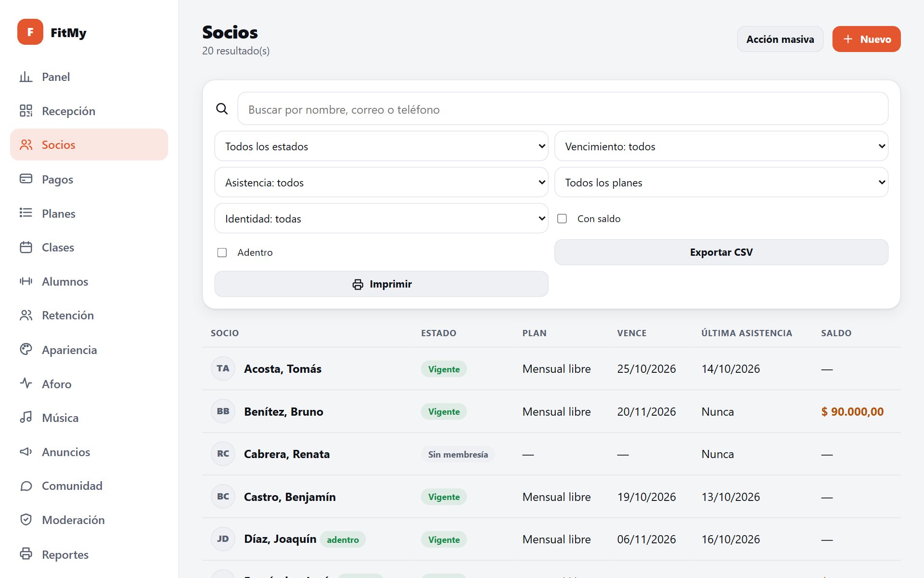Click the adentro tag next to Díaz, Joaquín

click(343, 539)
